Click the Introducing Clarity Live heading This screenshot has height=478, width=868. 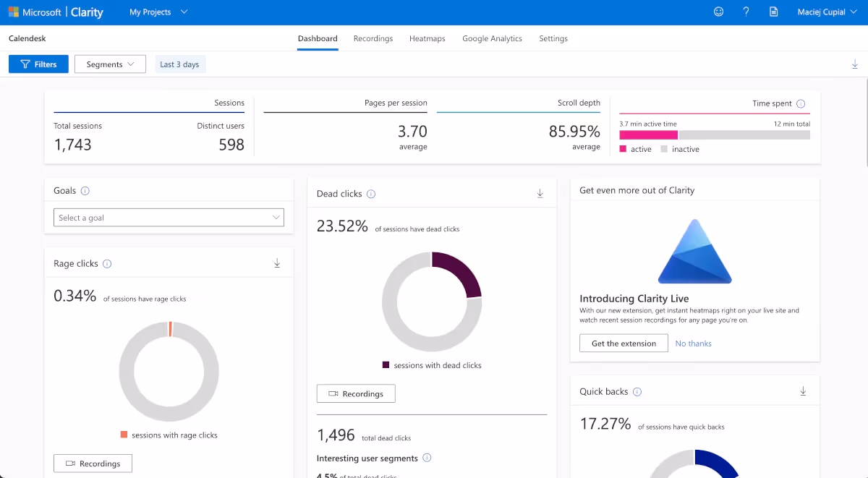pos(634,299)
